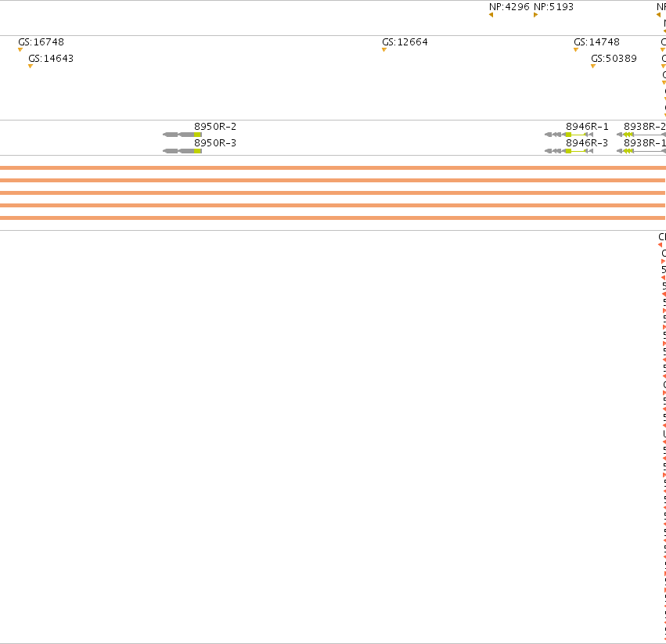666x644 pixels.
Task: Select the bottommost orange deficiency bar
Action: 333,218
